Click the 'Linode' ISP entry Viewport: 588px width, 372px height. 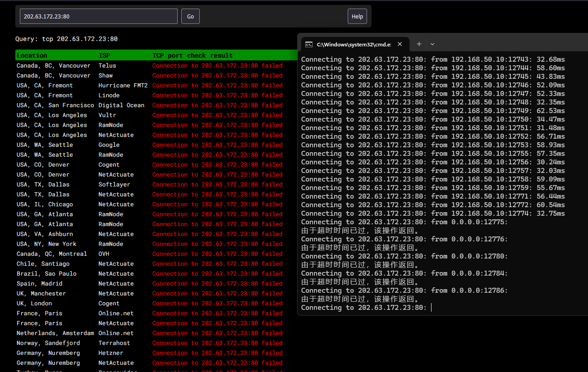(109, 95)
